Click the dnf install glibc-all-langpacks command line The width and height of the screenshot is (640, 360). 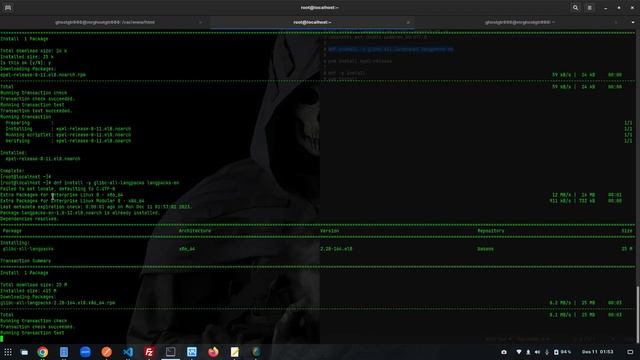click(90, 183)
